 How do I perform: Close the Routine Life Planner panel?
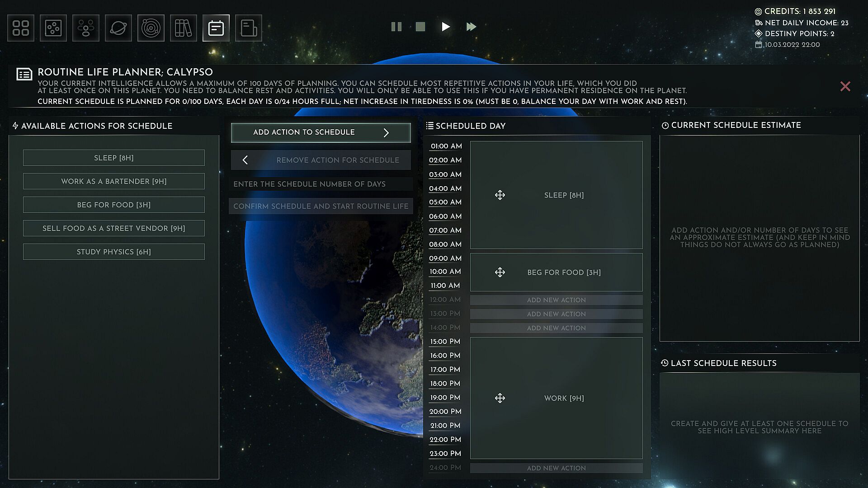coord(845,86)
